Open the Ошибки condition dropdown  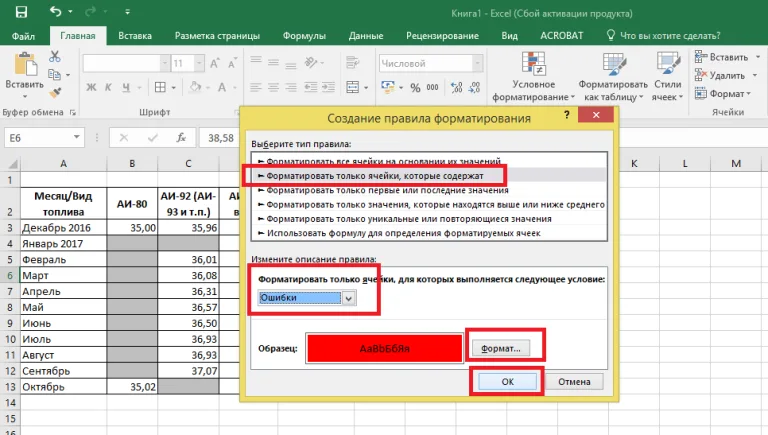click(349, 298)
